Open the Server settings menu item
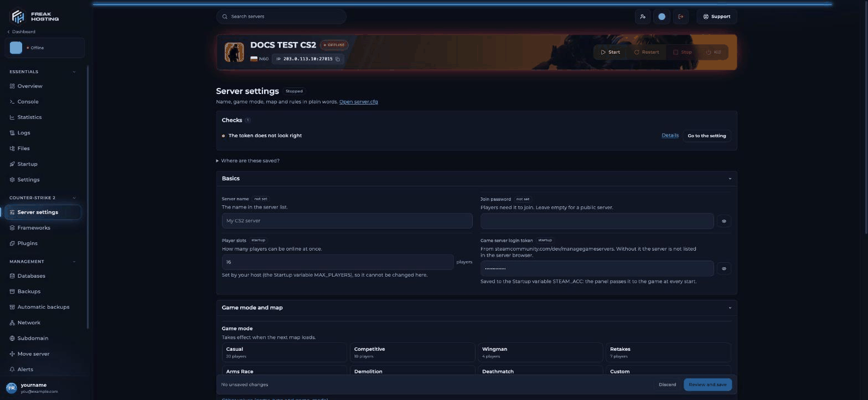Screen dimensions: 868x400 tap(43, 212)
